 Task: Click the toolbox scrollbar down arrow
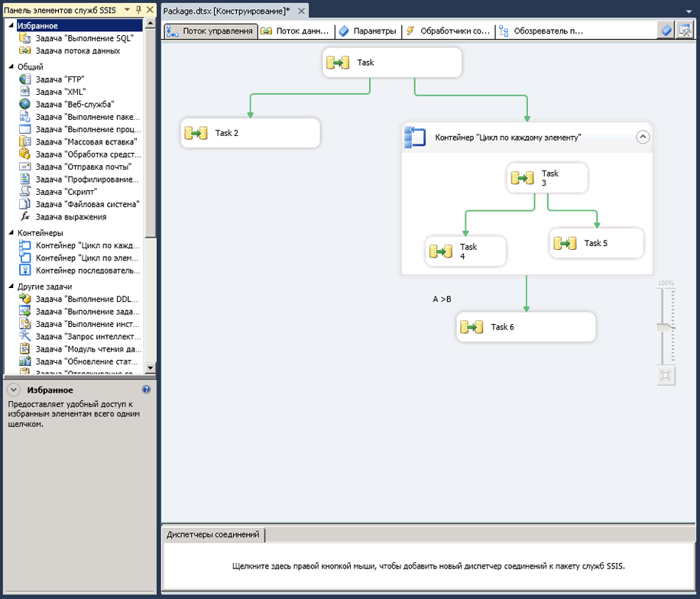pyautogui.click(x=150, y=367)
